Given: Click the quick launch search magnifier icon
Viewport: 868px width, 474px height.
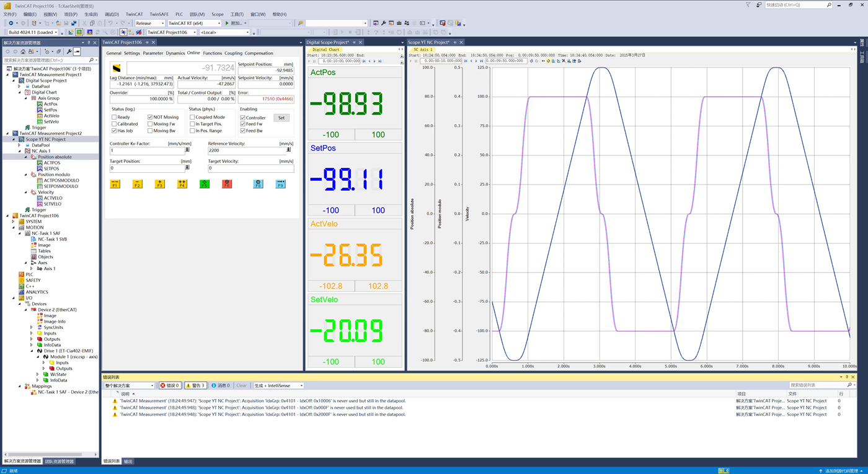Looking at the screenshot, I should point(829,5).
